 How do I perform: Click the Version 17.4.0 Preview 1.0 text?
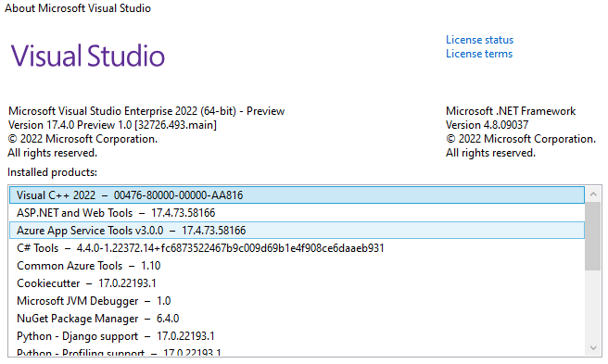point(112,125)
